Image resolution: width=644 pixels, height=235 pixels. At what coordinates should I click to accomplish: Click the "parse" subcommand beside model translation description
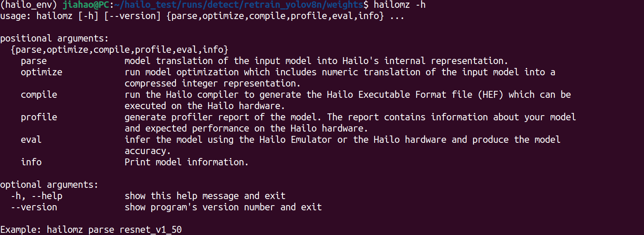[x=34, y=61]
